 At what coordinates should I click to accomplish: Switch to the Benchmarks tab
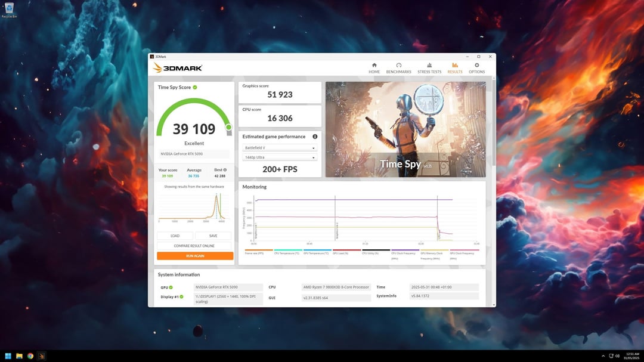tap(398, 68)
